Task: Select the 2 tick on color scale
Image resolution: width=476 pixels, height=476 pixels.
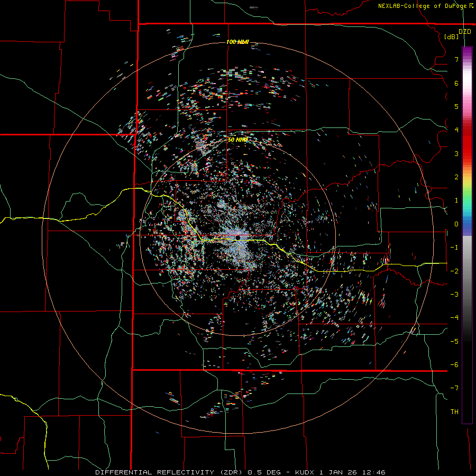Action: (456, 177)
